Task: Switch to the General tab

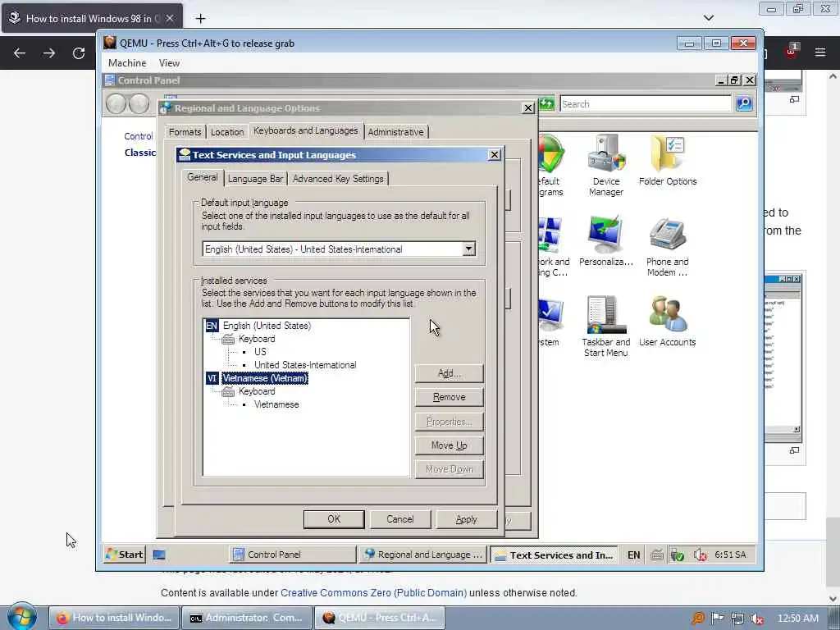Action: (x=203, y=177)
